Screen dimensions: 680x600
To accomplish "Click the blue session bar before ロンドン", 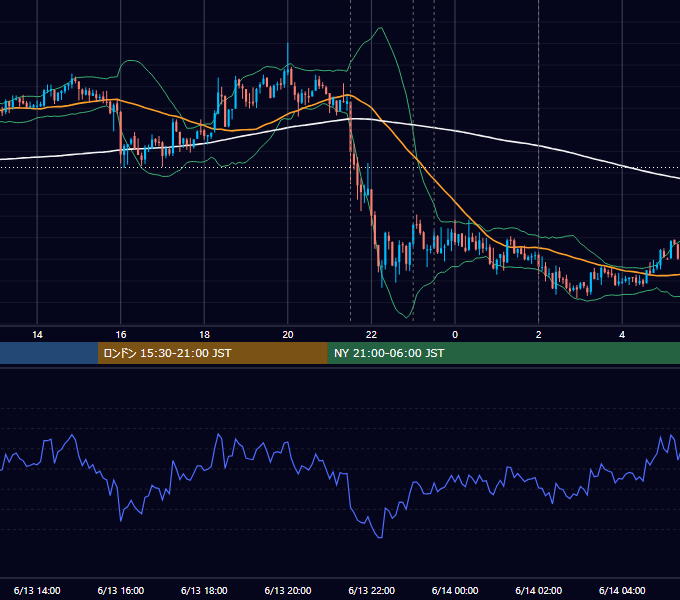I will click(x=49, y=353).
